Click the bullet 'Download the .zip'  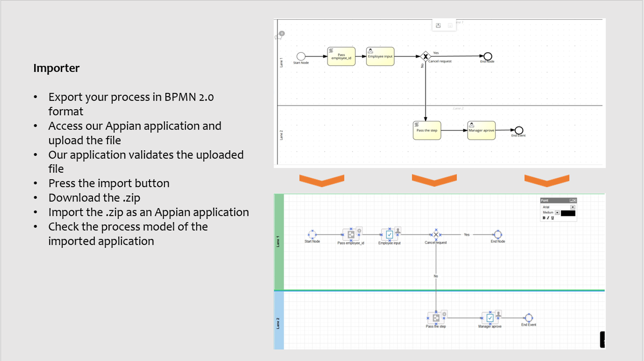(x=94, y=198)
